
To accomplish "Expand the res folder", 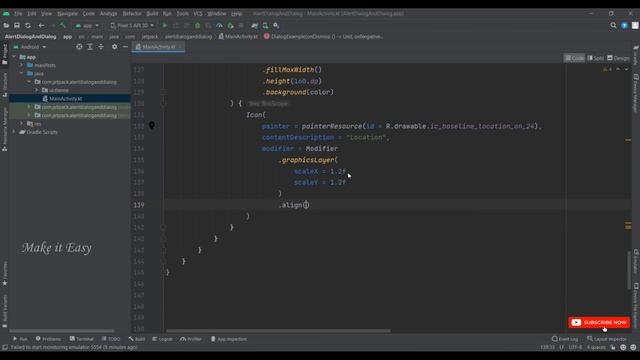I will 22,123.
